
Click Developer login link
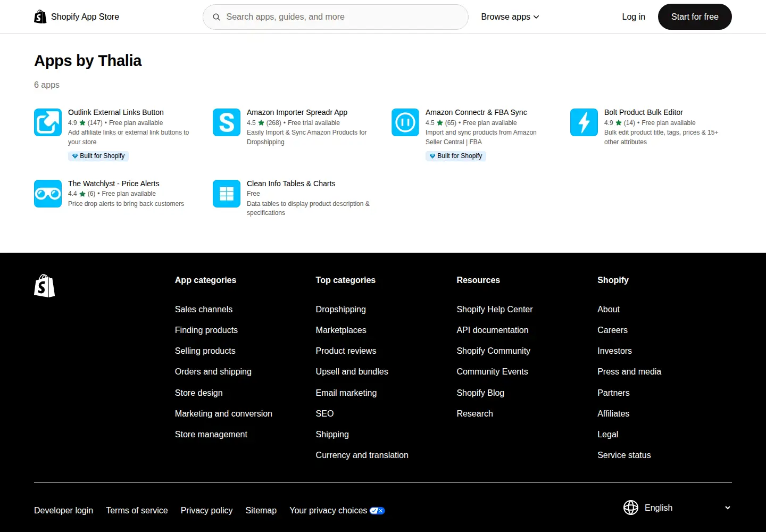[x=63, y=510]
